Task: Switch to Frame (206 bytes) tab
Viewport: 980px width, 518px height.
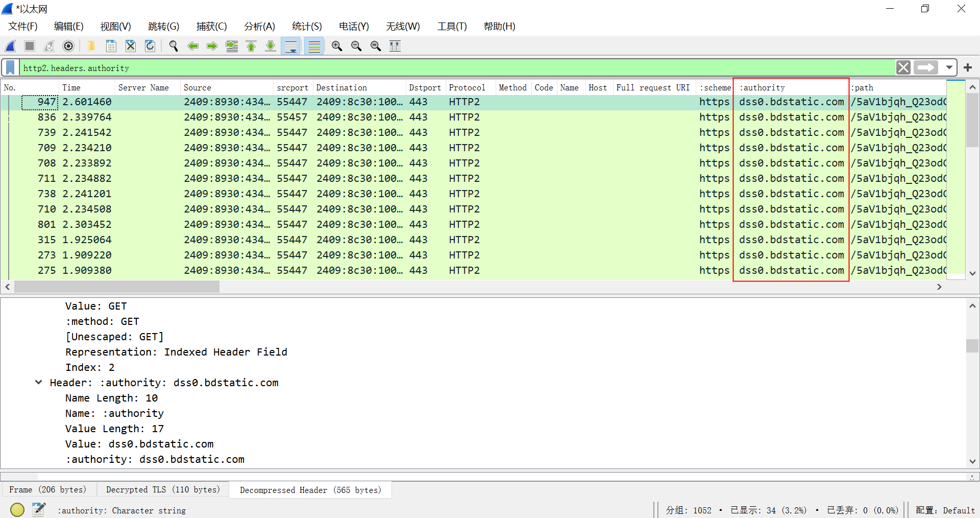Action: tap(48, 489)
